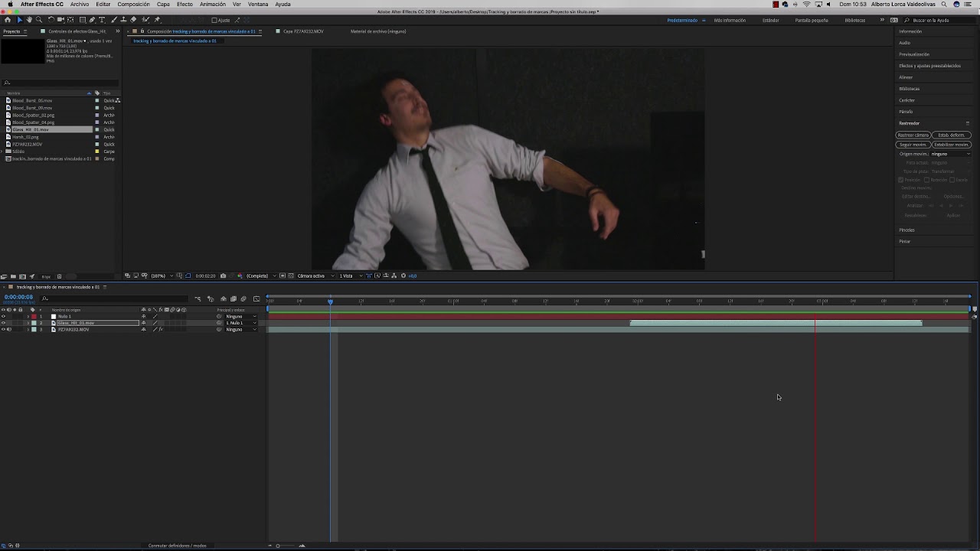Click Rastrear cámara button

tap(913, 135)
